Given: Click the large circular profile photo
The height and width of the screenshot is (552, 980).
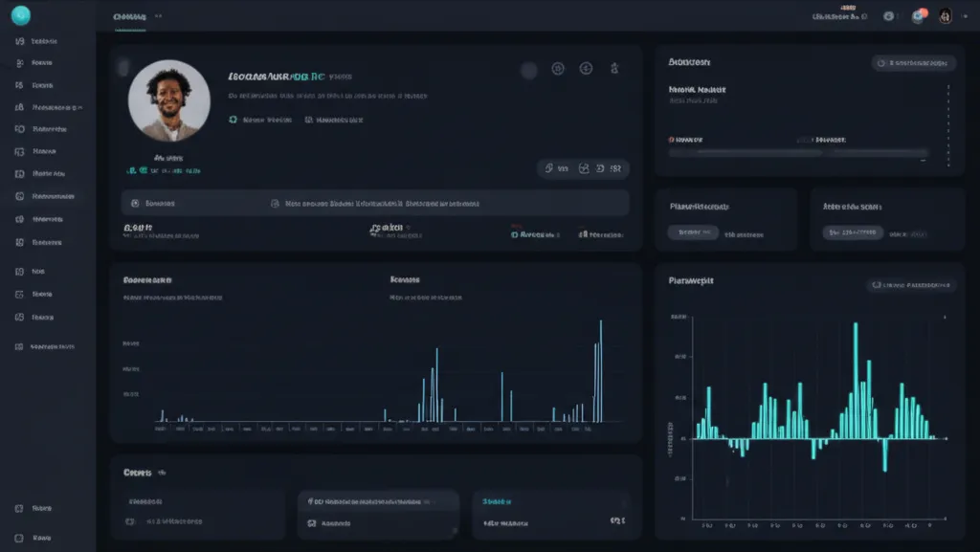Looking at the screenshot, I should 169,100.
